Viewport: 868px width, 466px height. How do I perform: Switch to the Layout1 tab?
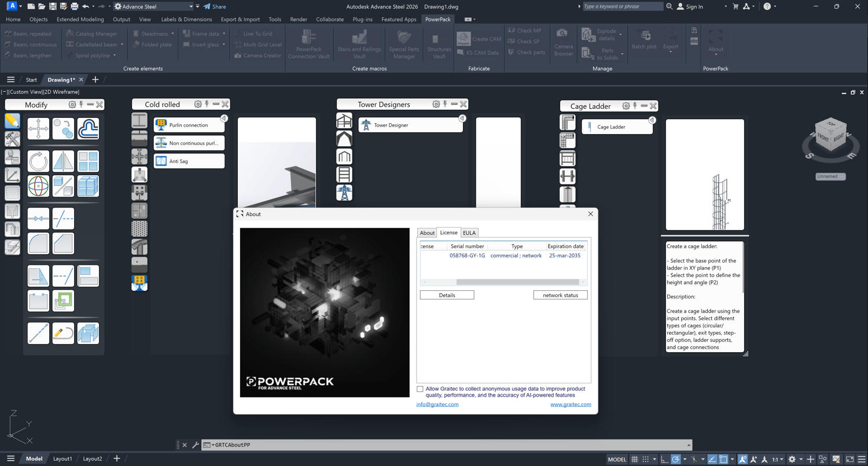tap(62, 459)
